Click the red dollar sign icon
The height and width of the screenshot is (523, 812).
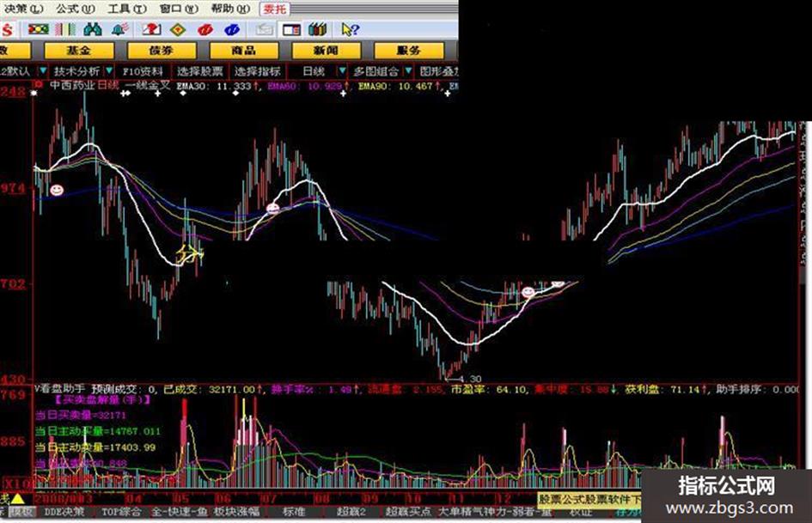7,30
